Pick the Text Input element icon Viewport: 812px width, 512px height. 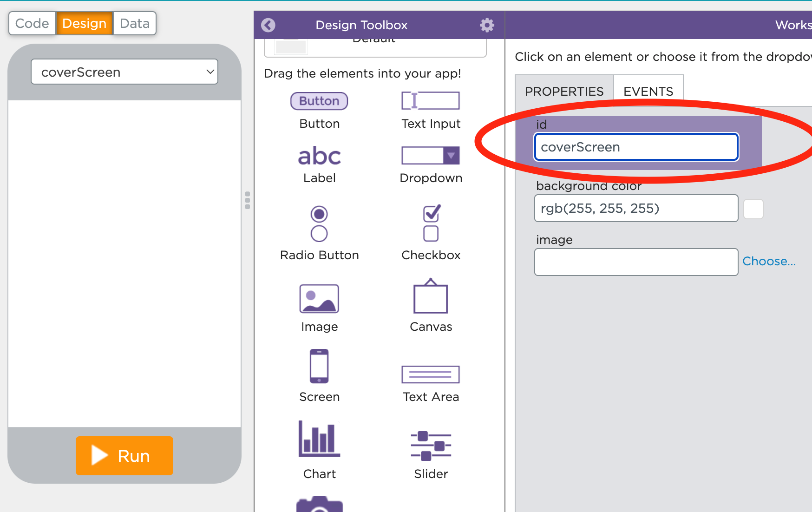(x=430, y=101)
